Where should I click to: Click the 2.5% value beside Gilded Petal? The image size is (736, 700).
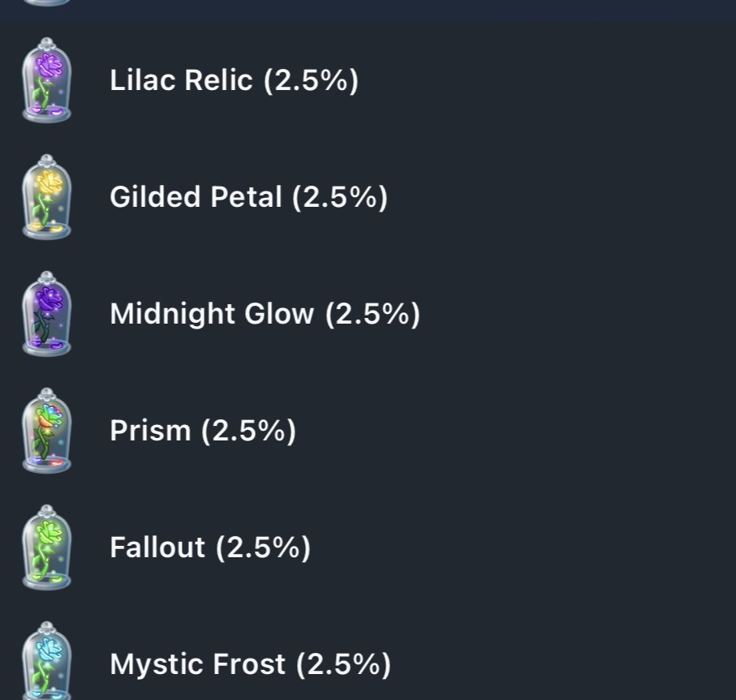tap(340, 198)
